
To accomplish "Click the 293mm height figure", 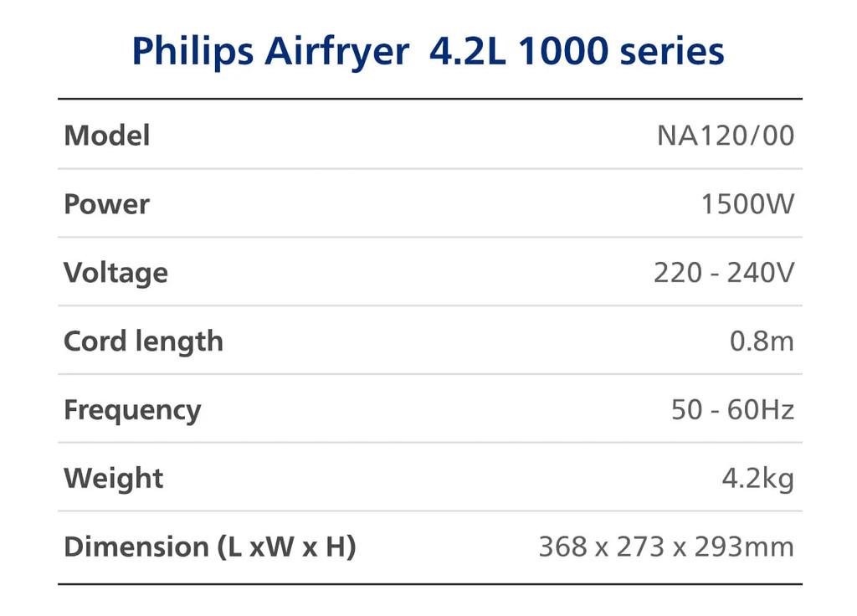I will click(x=744, y=547).
